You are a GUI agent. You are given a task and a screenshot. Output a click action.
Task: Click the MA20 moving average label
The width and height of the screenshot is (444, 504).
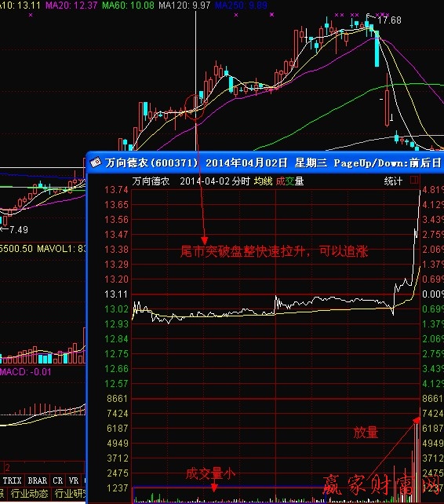[71, 5]
